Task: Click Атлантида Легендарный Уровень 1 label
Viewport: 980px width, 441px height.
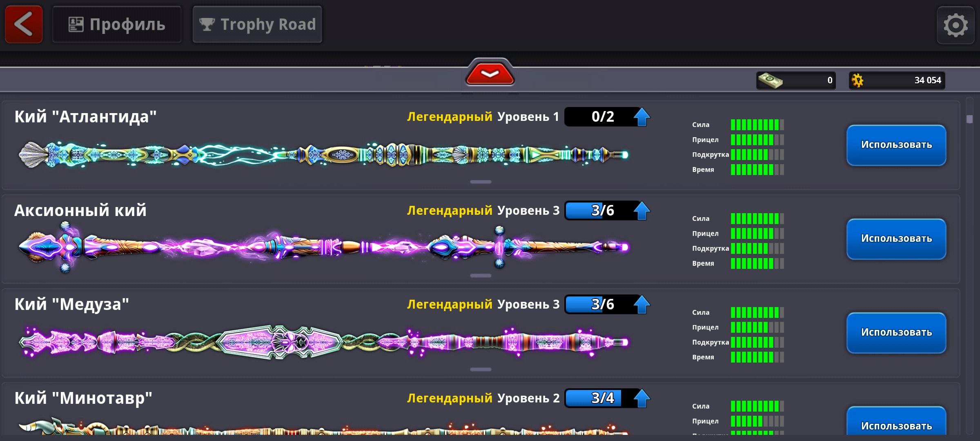Action: [483, 117]
